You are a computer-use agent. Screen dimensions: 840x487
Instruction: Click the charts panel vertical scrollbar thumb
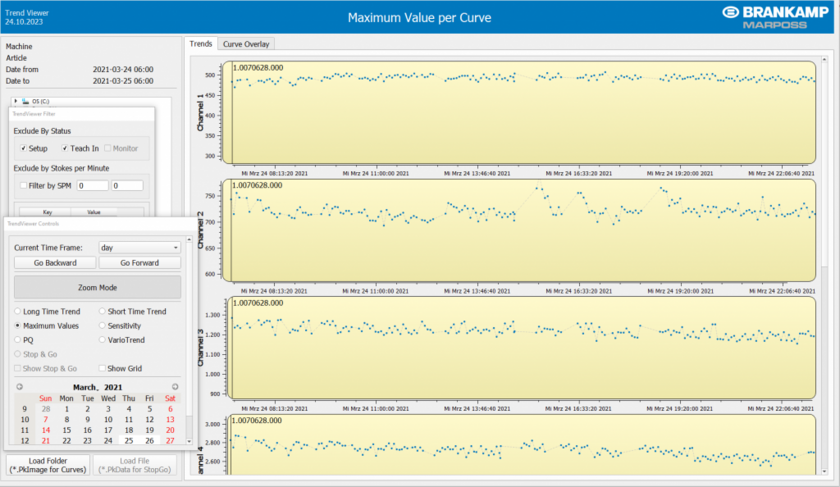click(824, 166)
